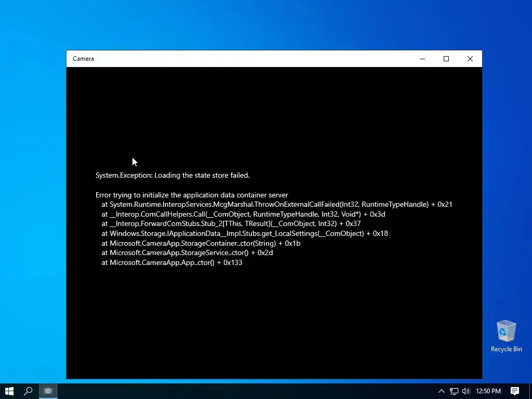The width and height of the screenshot is (532, 399).
Task: Click the CameraApp.App..ctor() stack line
Action: pyautogui.click(x=172, y=262)
